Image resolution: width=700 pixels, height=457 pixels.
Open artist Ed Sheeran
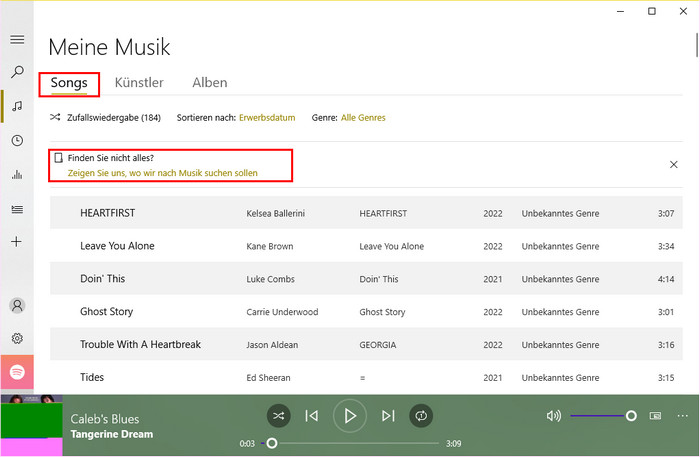click(268, 378)
